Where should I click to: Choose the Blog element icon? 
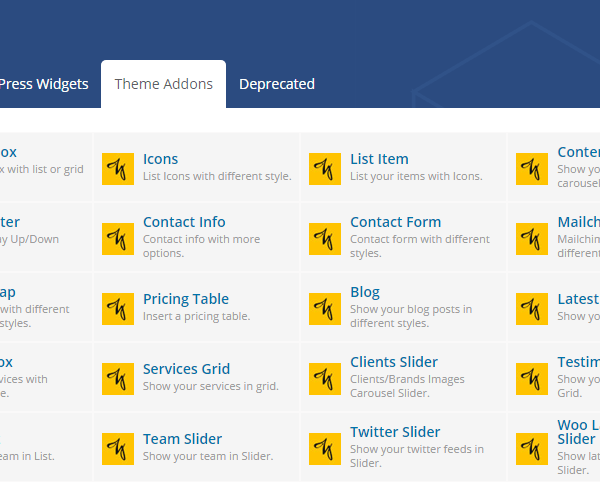coord(325,308)
